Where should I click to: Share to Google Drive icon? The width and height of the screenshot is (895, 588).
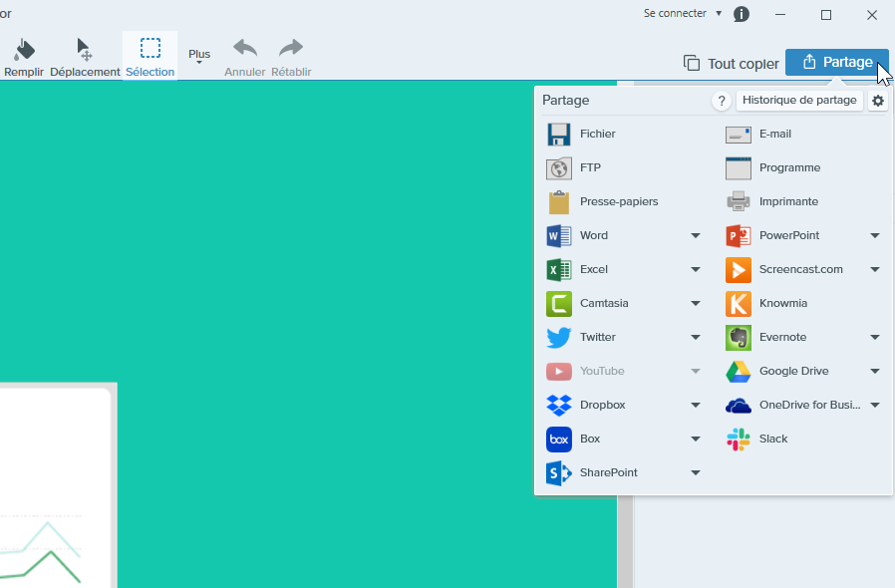(739, 371)
